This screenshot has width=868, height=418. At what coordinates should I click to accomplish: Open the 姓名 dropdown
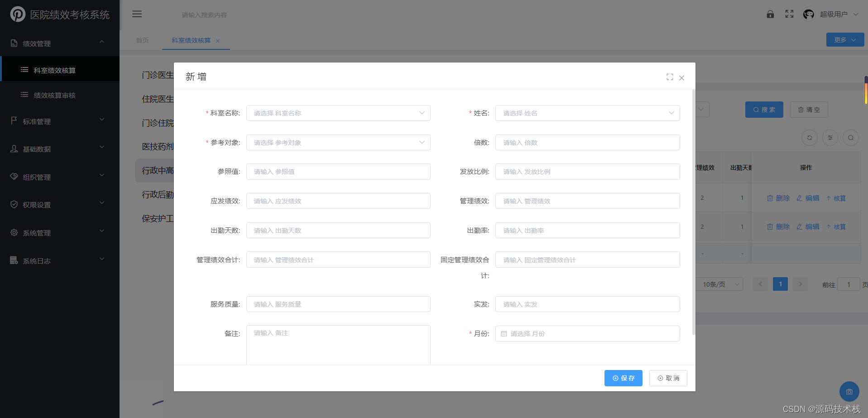point(587,113)
